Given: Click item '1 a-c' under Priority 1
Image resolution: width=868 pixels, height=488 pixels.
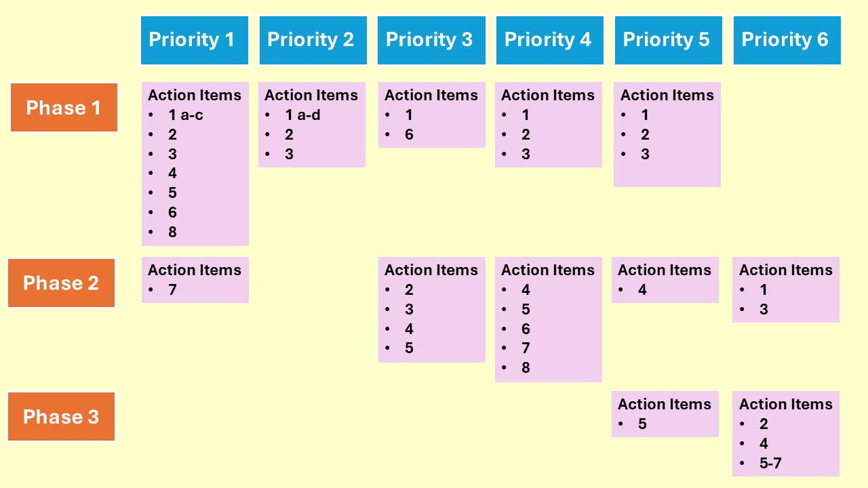Looking at the screenshot, I should 186,115.
